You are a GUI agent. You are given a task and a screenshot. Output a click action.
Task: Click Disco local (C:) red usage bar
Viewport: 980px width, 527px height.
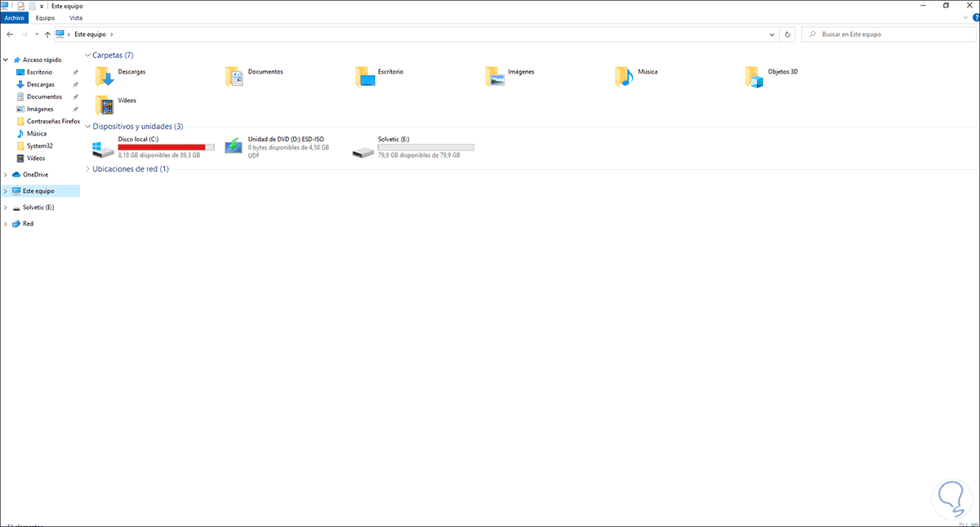click(166, 147)
